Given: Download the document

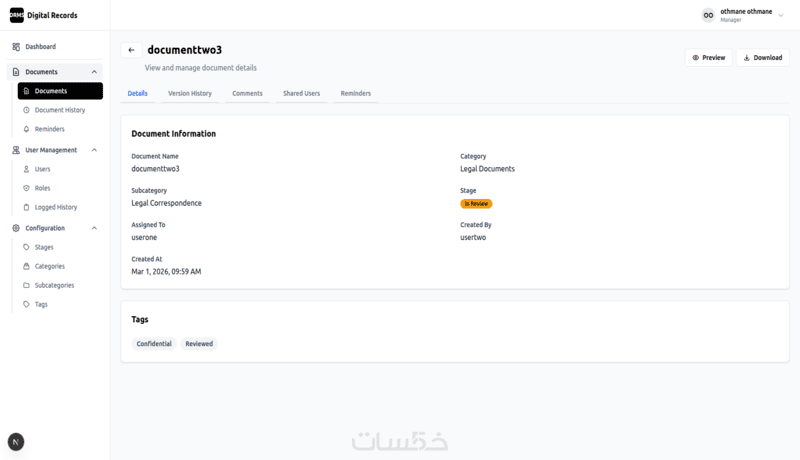Looking at the screenshot, I should coord(763,58).
